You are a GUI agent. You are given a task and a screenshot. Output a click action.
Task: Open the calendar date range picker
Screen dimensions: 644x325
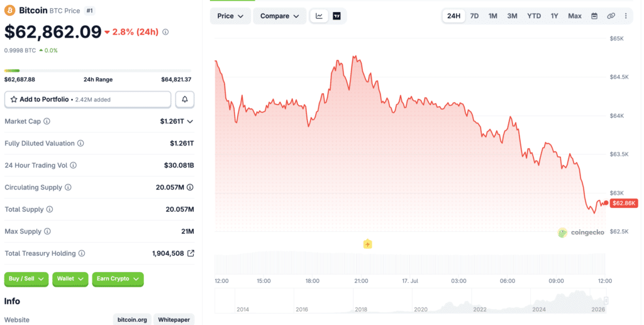click(594, 16)
